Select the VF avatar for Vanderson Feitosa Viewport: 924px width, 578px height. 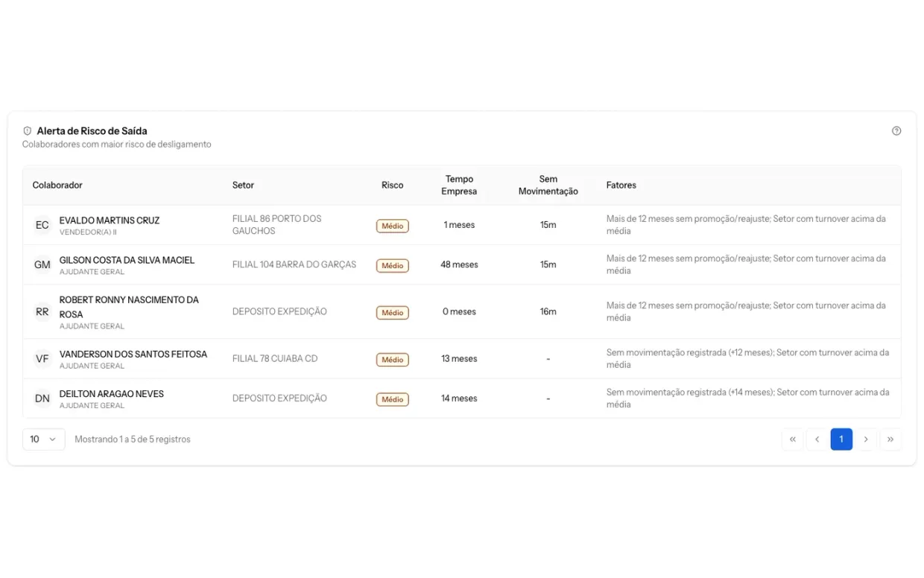[42, 359]
